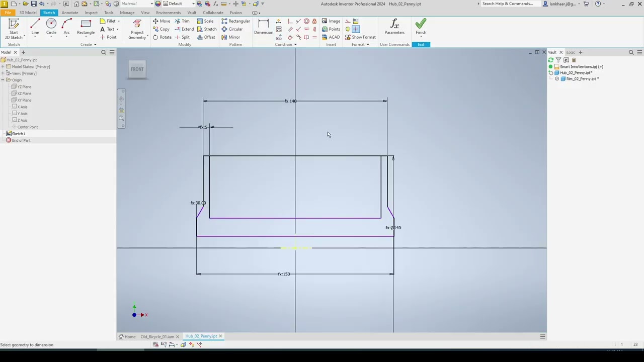Viewport: 644px width, 362px height.
Task: Switch to the Logic panel tab
Action: tap(571, 52)
